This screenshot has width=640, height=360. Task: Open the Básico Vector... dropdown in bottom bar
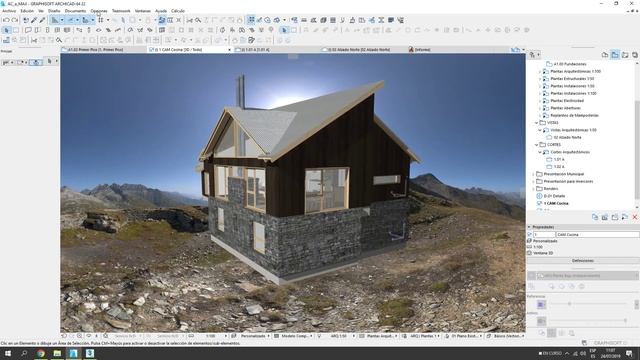(507, 336)
